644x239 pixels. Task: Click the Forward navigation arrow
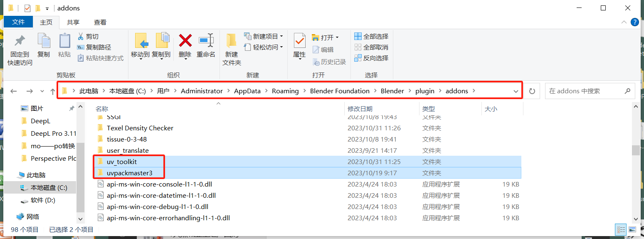[29, 91]
